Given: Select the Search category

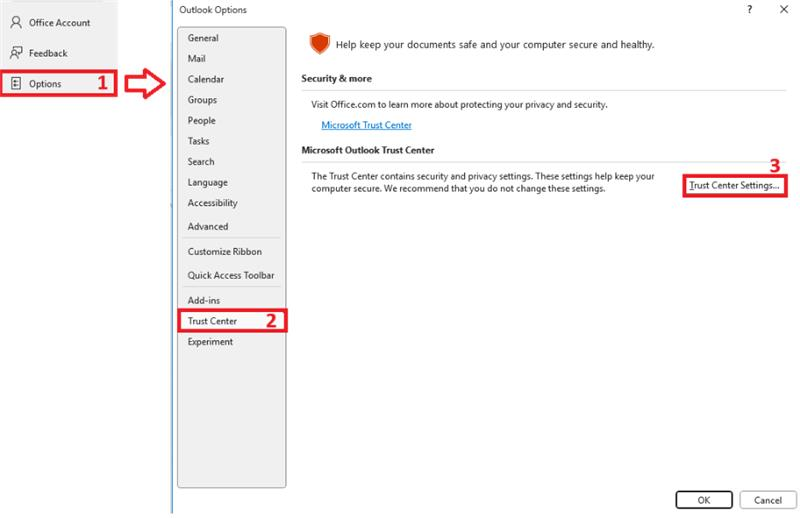Looking at the screenshot, I should pos(232,161).
